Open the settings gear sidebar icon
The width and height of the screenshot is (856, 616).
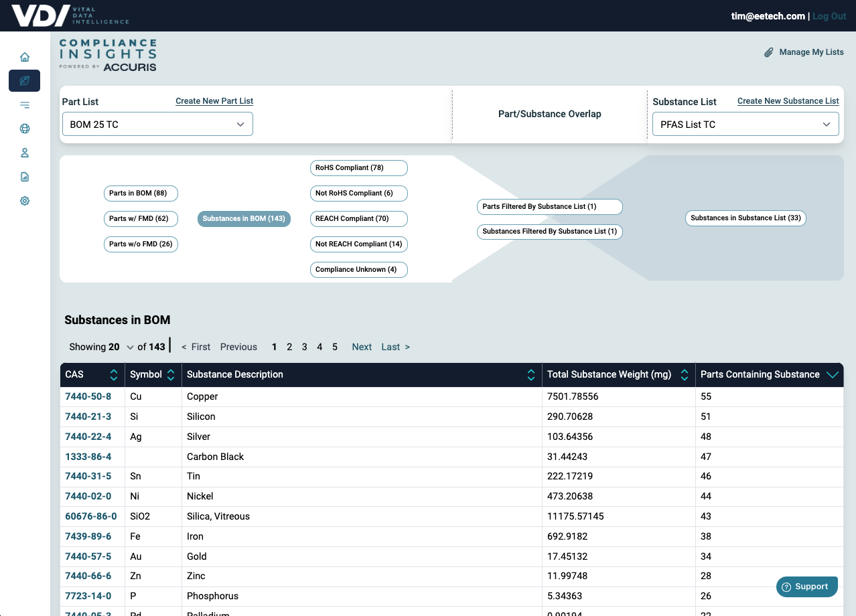25,201
